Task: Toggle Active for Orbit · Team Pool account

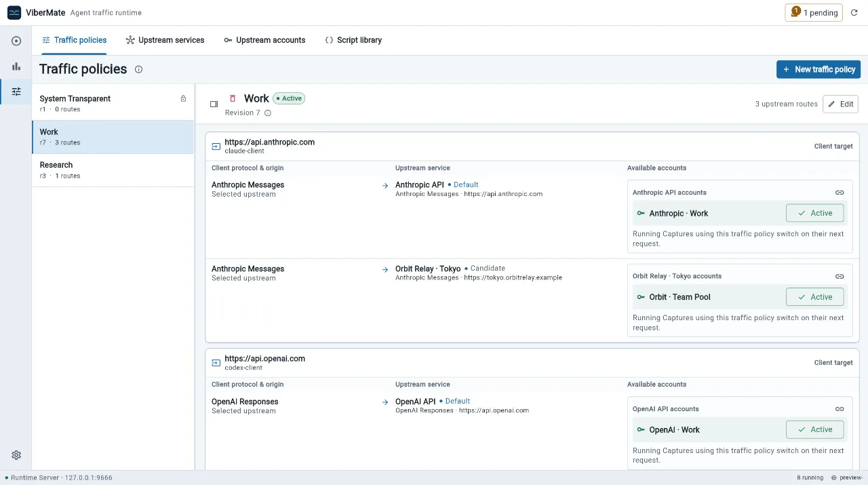Action: pyautogui.click(x=814, y=296)
